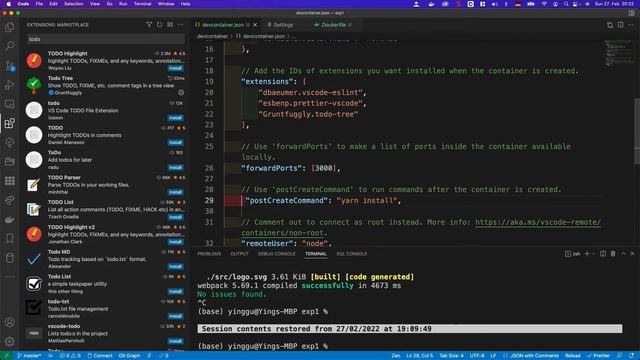Install the todo-txt extension
Image resolution: width=640 pixels, height=360 pixels.
tap(176, 316)
